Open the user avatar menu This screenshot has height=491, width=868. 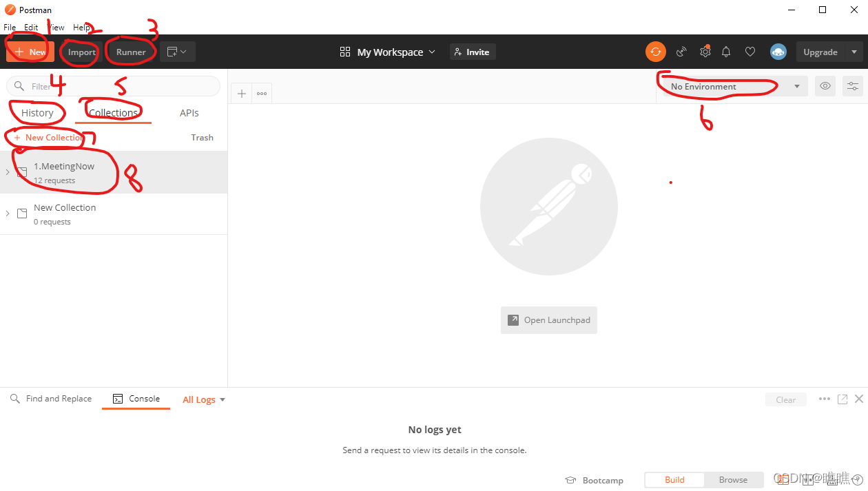[x=778, y=52]
